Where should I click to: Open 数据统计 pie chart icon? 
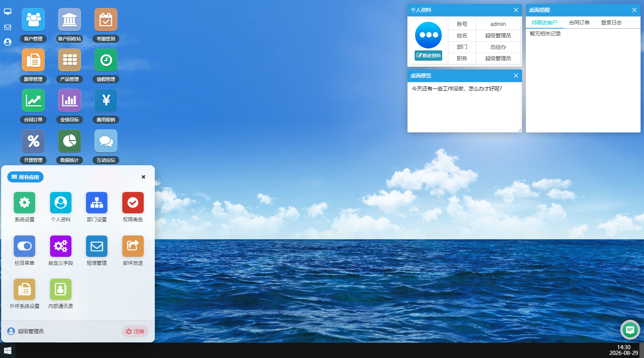70,141
